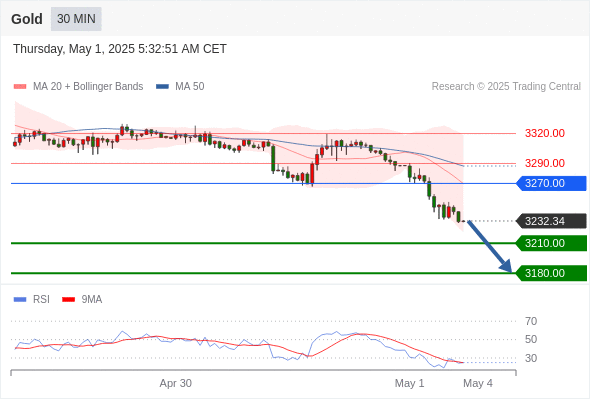The height and width of the screenshot is (400, 590).
Task: Click the MA 20 + Bollinger Bands label
Action: click(88, 87)
